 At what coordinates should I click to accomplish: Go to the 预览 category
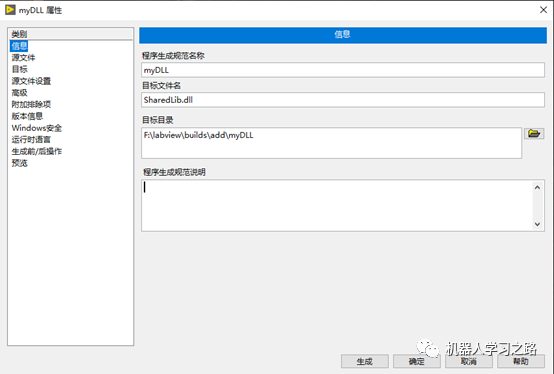point(19,163)
